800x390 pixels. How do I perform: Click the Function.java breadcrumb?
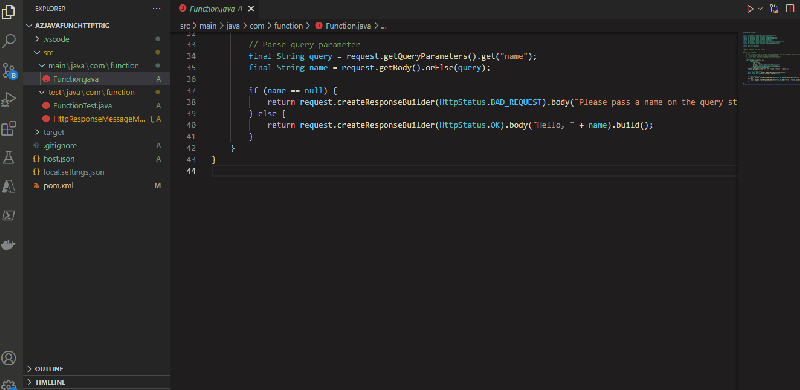point(347,26)
